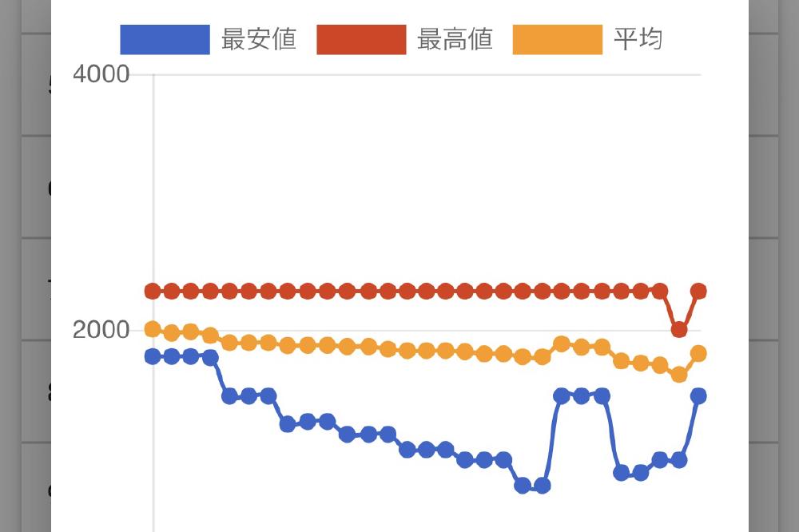Viewport: 799px width, 532px height.
Task: Toggle the 最安値 series via its legend text
Action: point(259,39)
